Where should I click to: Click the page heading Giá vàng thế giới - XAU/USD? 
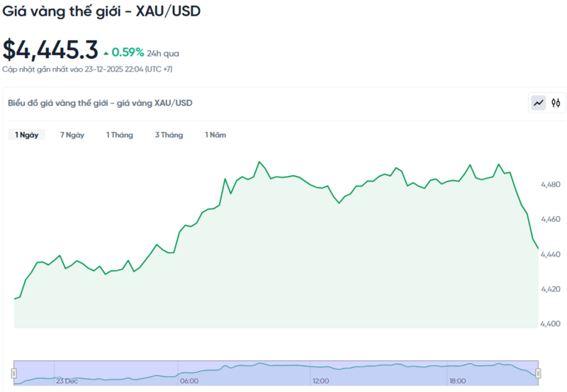point(101,12)
